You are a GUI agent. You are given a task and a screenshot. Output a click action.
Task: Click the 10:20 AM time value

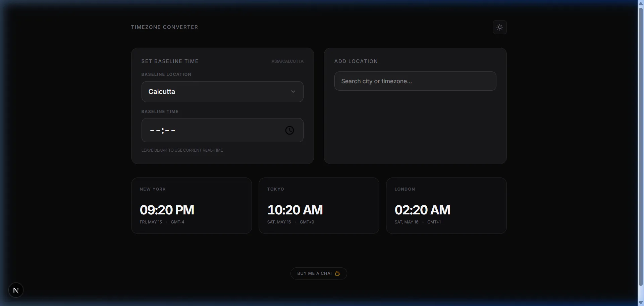pyautogui.click(x=295, y=210)
